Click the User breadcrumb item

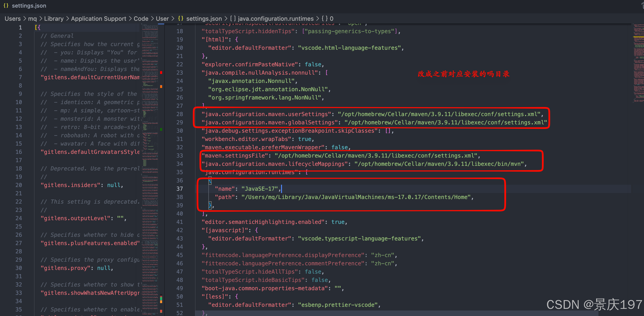[162, 18]
